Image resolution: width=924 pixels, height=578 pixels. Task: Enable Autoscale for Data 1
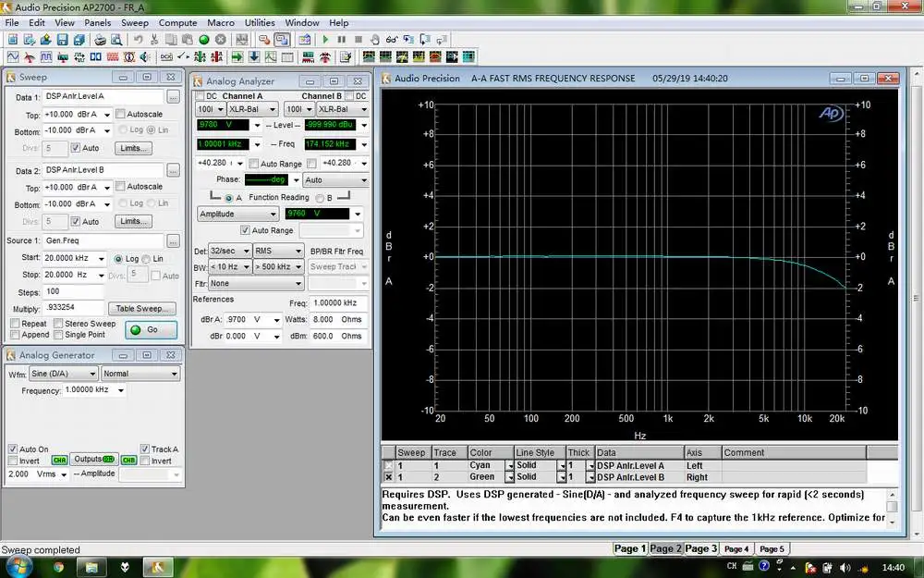pyautogui.click(x=121, y=114)
